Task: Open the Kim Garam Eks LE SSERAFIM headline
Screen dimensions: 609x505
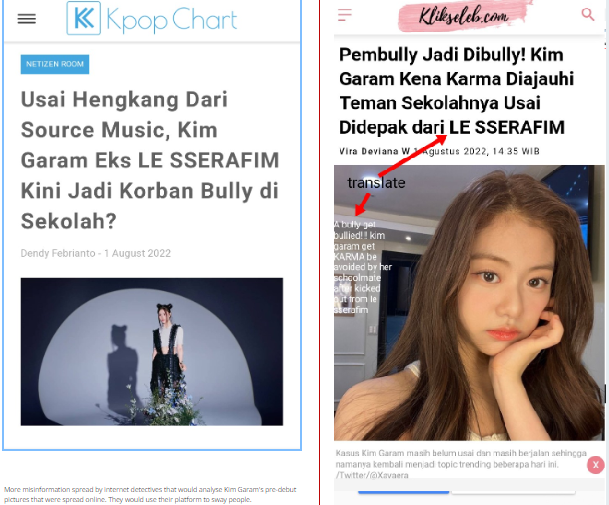Action: (150, 160)
